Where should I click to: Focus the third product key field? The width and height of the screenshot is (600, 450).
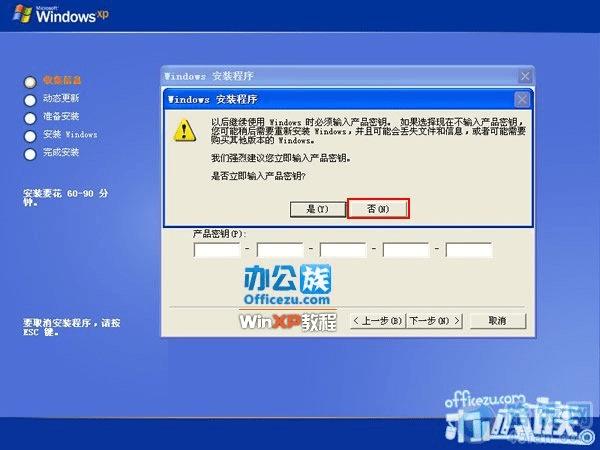coord(343,250)
